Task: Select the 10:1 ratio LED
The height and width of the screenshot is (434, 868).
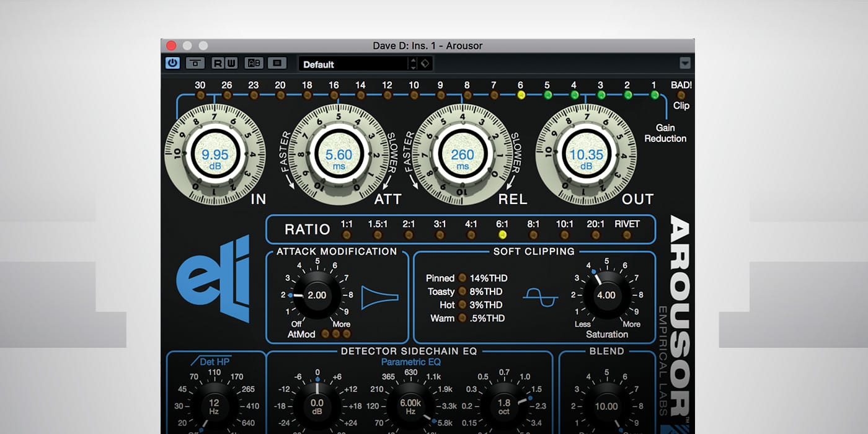Action: click(564, 235)
